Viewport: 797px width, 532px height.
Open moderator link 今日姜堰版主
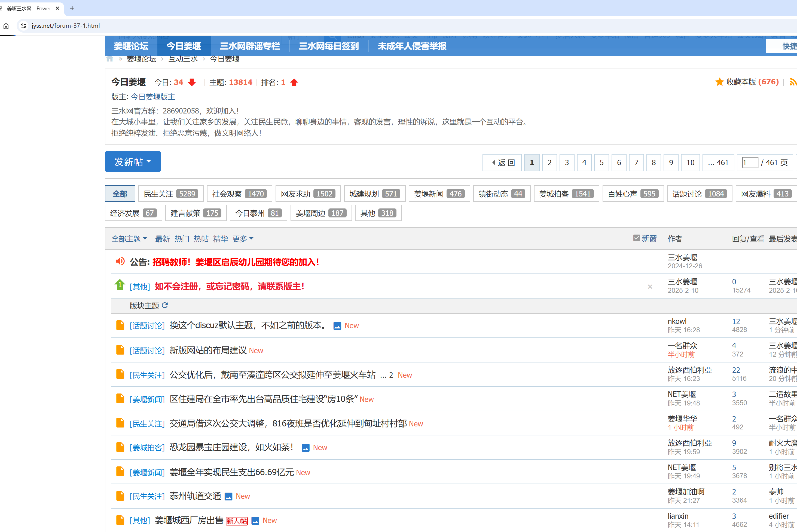(x=153, y=97)
